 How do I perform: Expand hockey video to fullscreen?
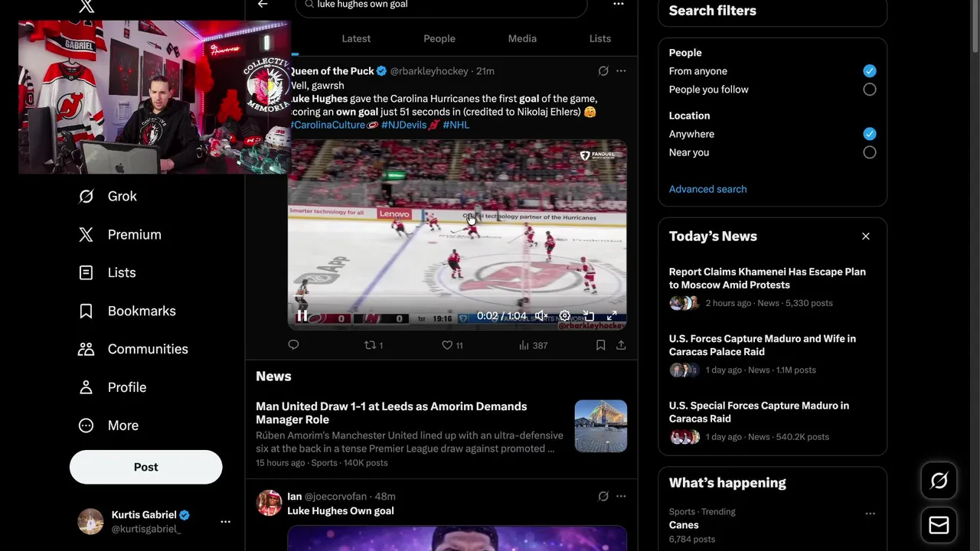612,316
